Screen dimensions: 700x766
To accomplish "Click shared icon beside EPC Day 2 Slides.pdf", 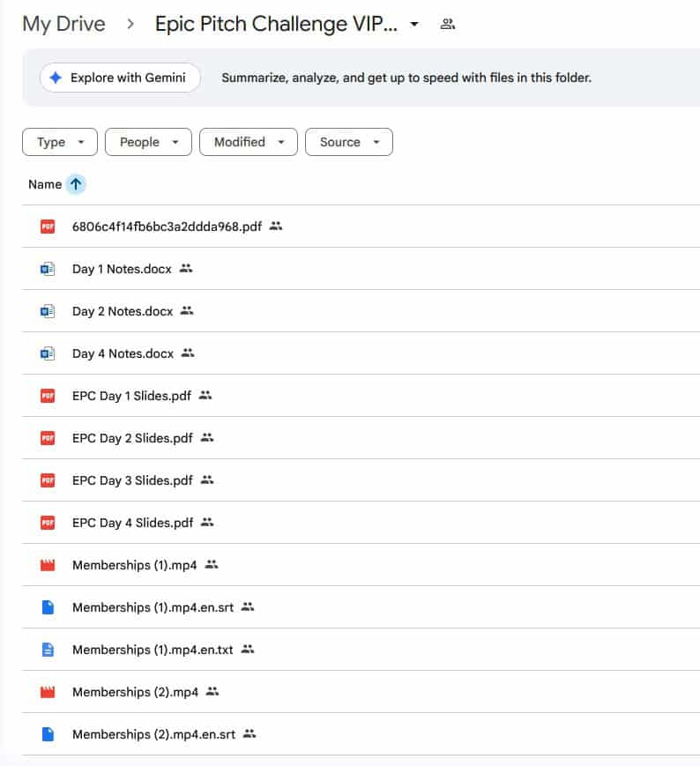I will (207, 438).
